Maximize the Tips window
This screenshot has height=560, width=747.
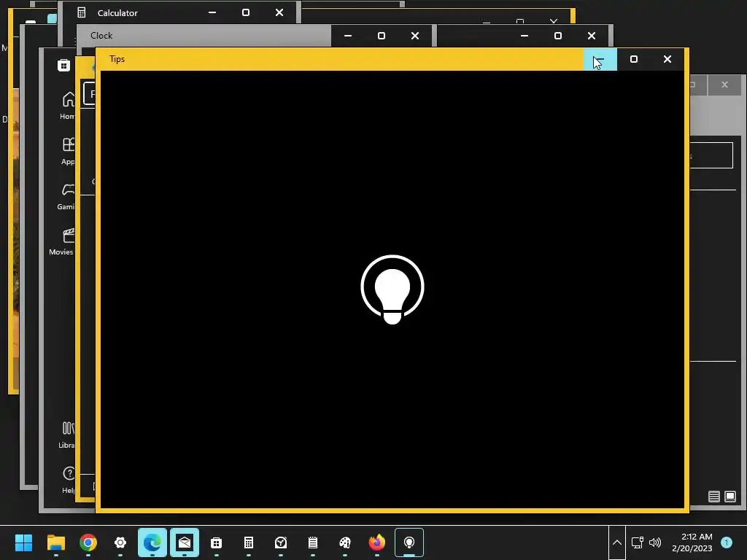coord(634,59)
